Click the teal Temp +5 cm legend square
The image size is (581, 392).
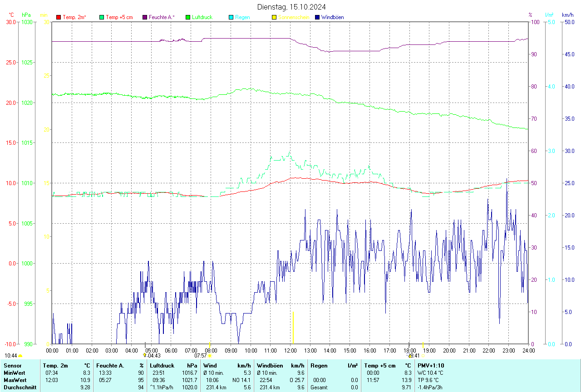tap(102, 17)
